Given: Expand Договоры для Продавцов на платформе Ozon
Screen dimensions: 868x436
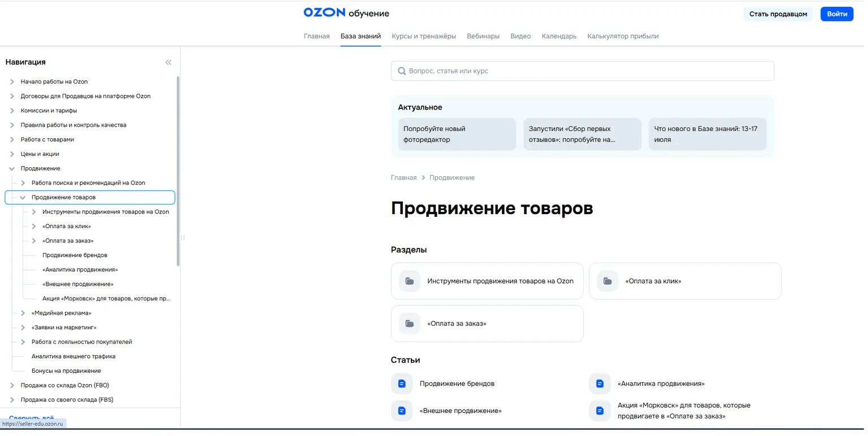Looking at the screenshot, I should pos(12,96).
